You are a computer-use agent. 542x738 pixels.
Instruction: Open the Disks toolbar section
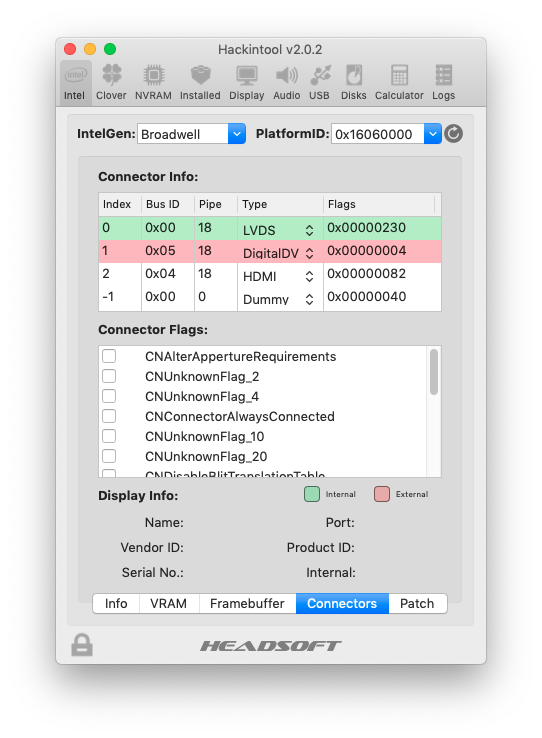pos(353,83)
